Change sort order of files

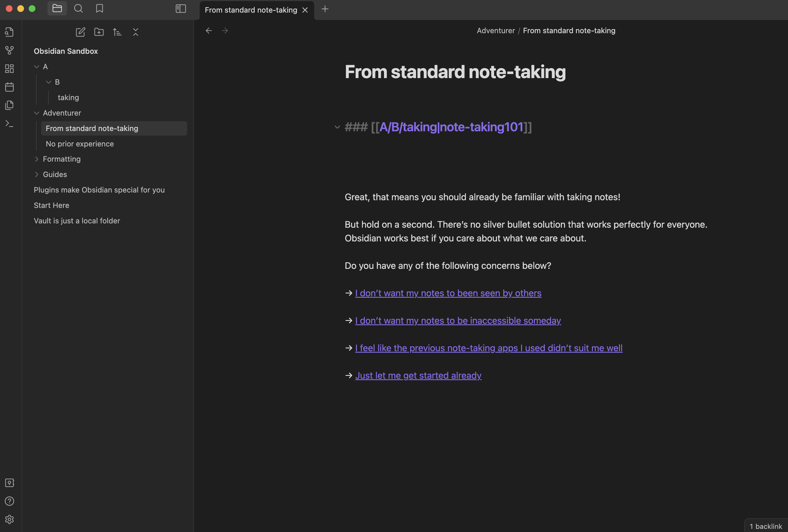(x=117, y=32)
